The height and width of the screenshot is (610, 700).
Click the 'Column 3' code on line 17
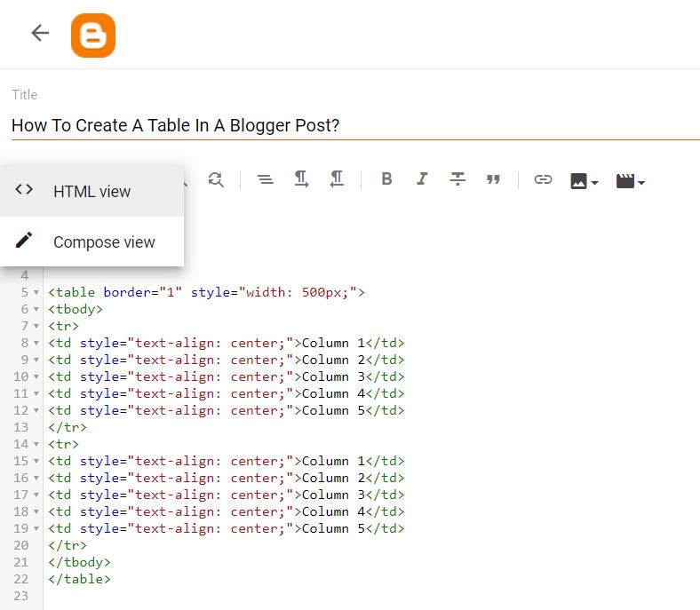click(x=226, y=495)
